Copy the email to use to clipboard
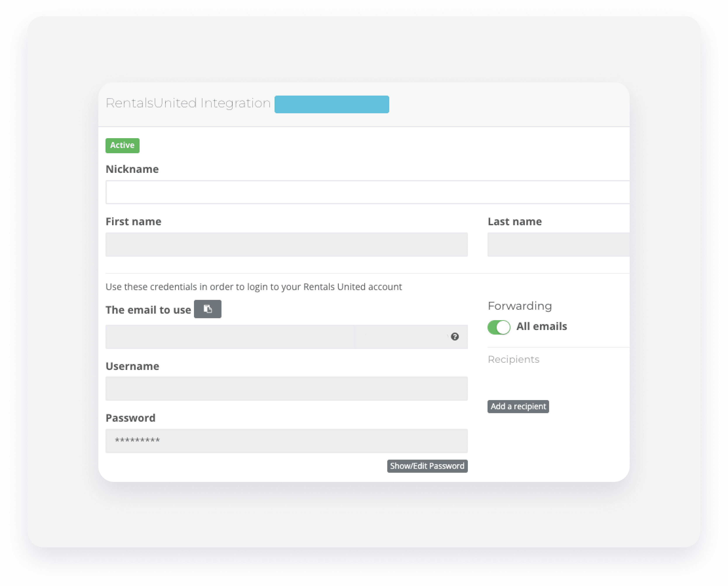 pos(208,309)
